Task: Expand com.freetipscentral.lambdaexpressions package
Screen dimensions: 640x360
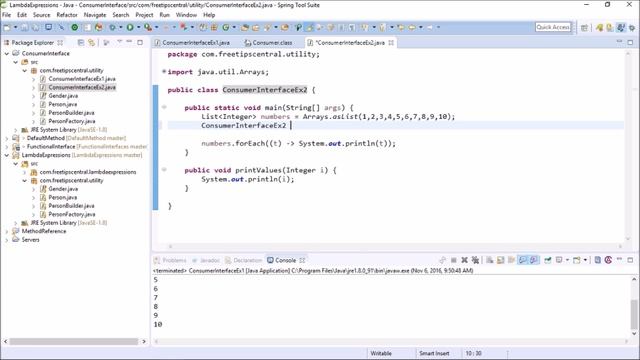Action: point(25,172)
